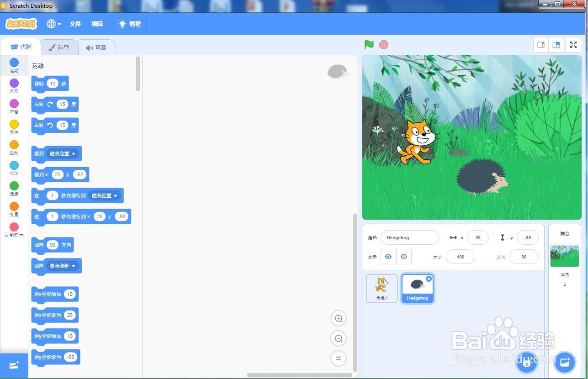This screenshot has width=588, height=379.
Task: Open the 编辑 menu
Action: (x=97, y=24)
